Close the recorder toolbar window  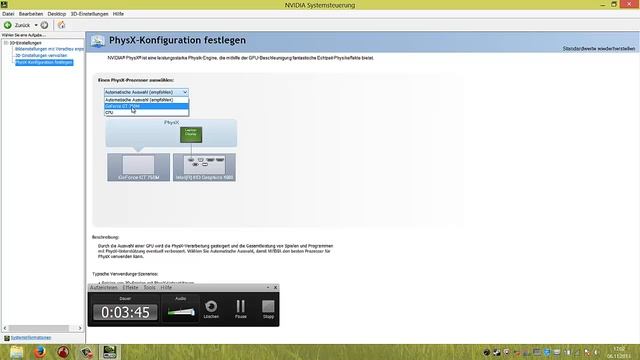tap(276, 288)
